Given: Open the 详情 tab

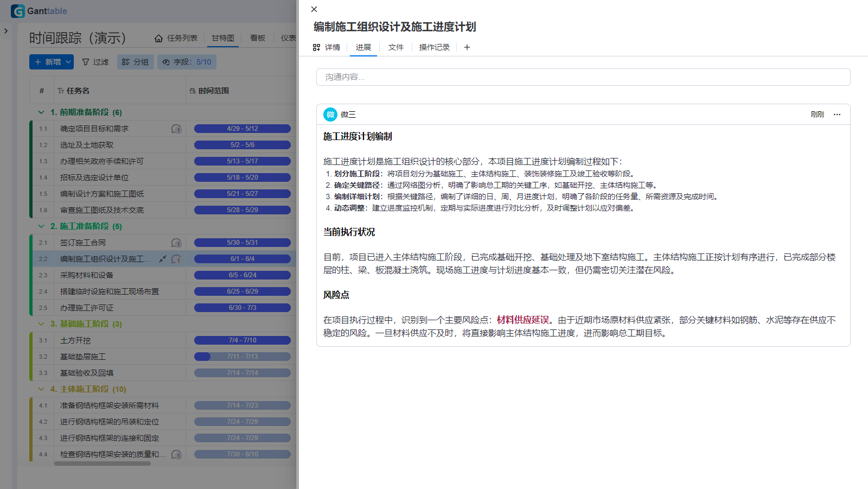Looking at the screenshot, I should click(327, 47).
